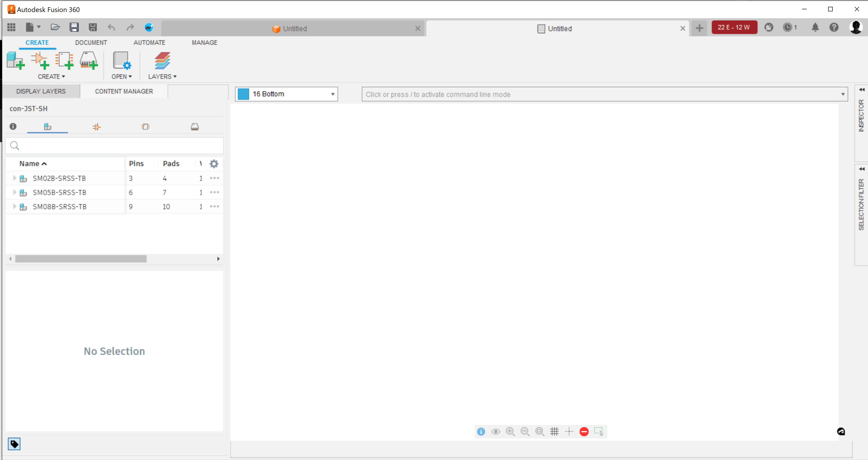Switch to the AUTOMATE ribbon tab

click(149, 42)
